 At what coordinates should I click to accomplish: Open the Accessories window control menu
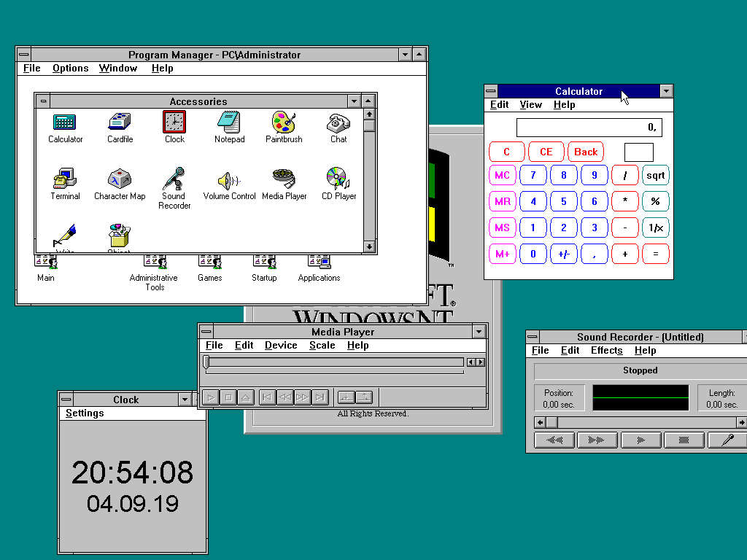43,101
